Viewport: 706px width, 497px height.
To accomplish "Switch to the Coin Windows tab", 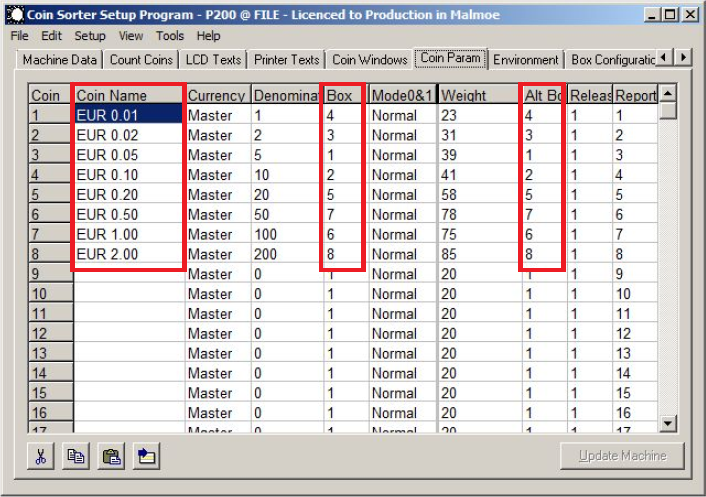I will (371, 59).
